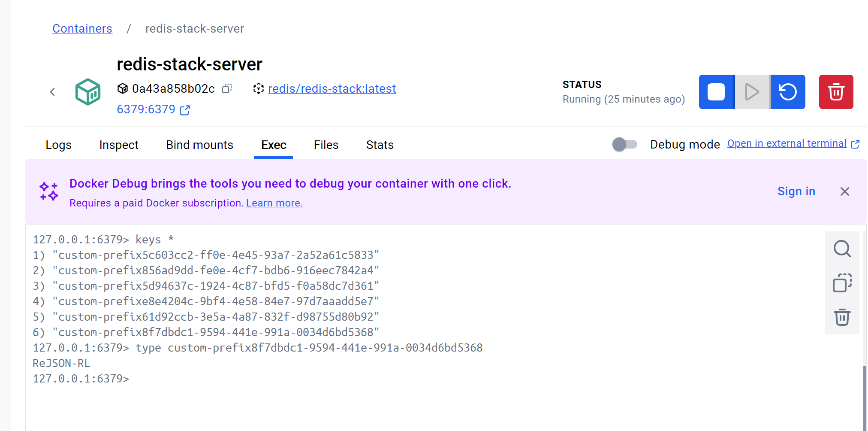868x431 pixels.
Task: Open the redis/redis-stack:latest image link
Action: 332,88
